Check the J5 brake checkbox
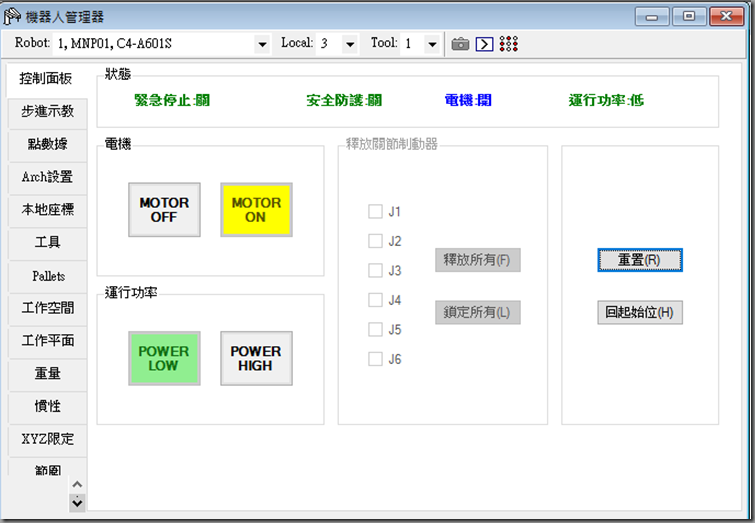 [375, 329]
